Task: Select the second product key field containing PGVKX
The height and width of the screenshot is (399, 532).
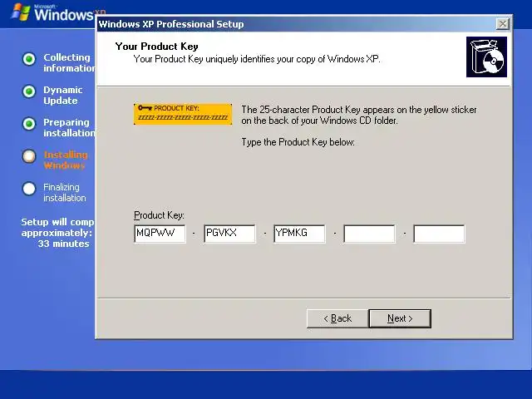Action: pos(229,234)
